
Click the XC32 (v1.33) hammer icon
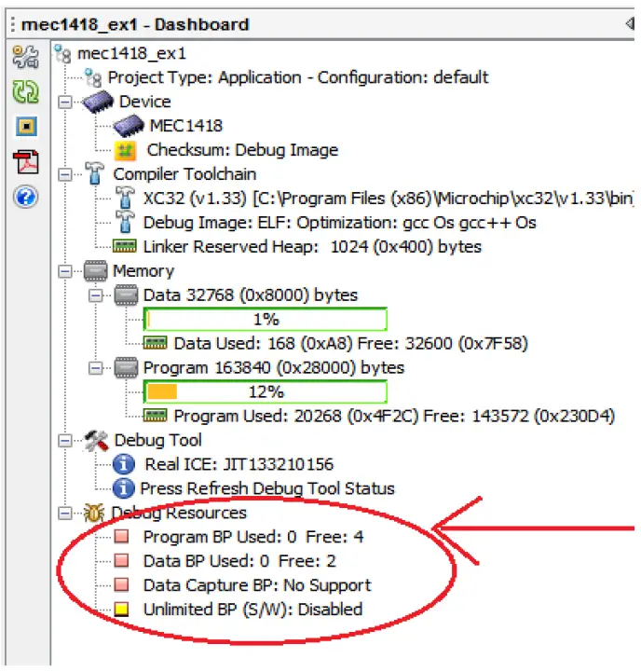pyautogui.click(x=125, y=198)
